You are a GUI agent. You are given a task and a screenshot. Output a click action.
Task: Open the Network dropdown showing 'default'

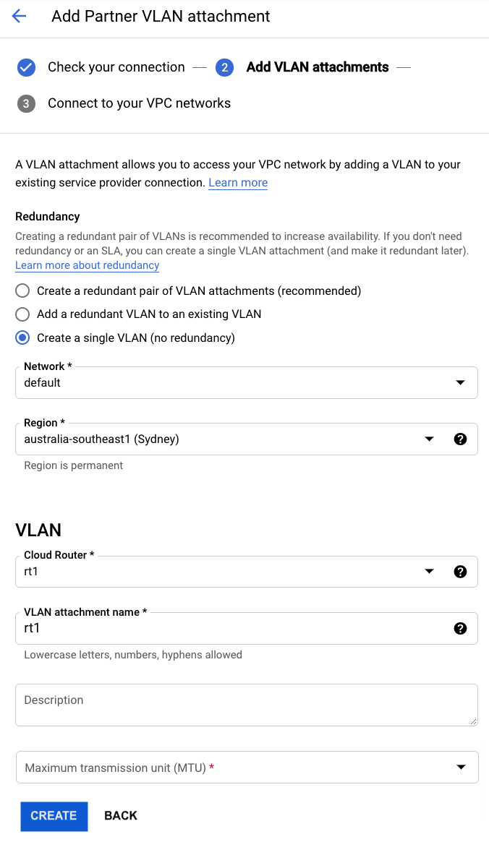click(461, 382)
